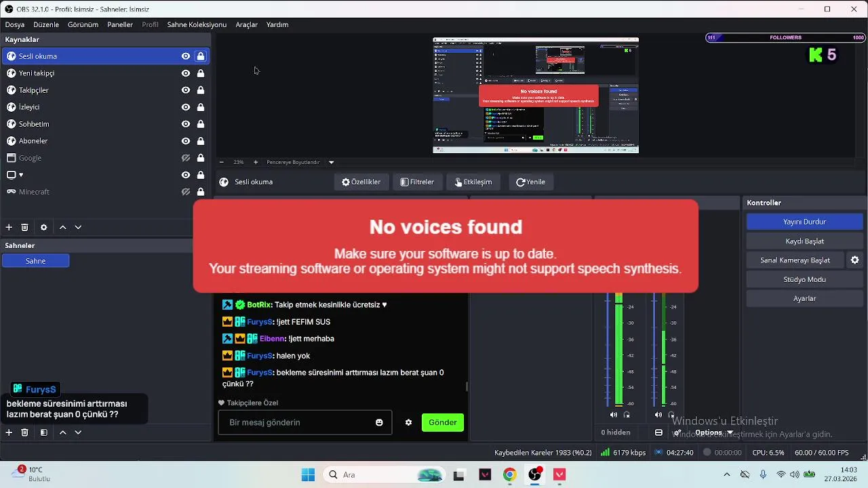Click Etkileşim button for source

pos(473,182)
